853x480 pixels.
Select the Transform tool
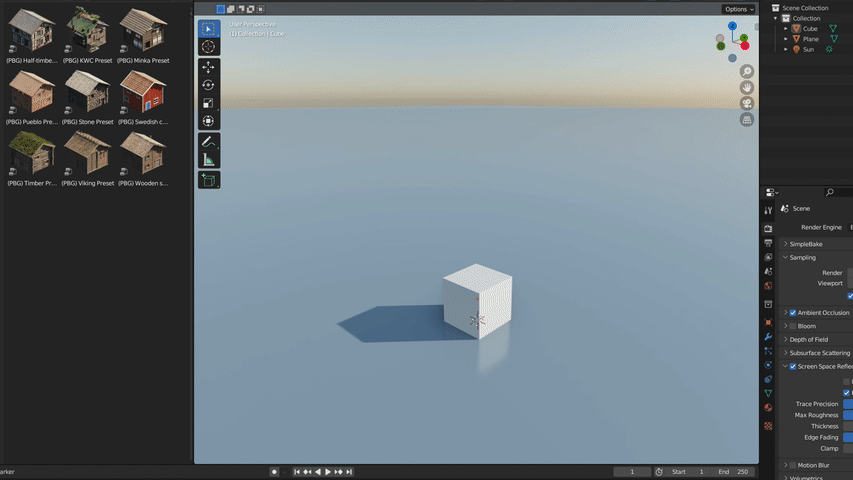coord(208,121)
